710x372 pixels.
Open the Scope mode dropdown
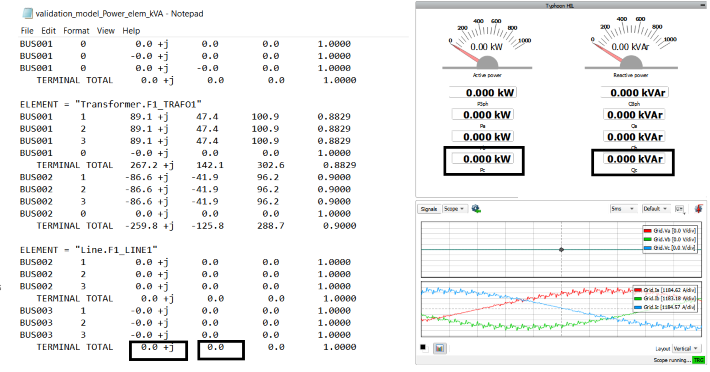click(454, 209)
